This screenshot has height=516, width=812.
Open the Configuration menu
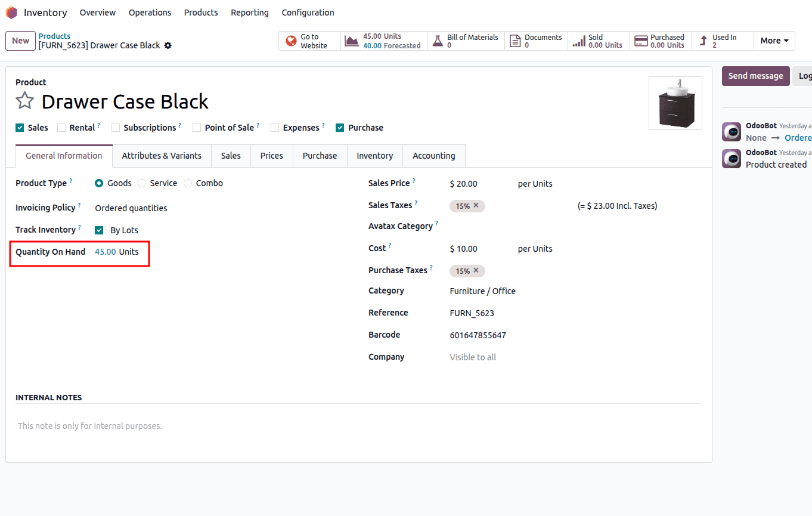308,13
